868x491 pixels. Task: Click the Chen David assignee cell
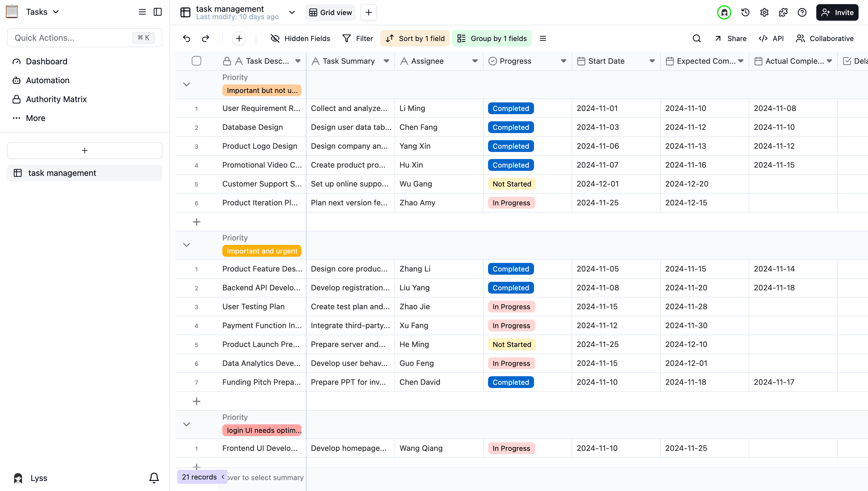[439, 382]
